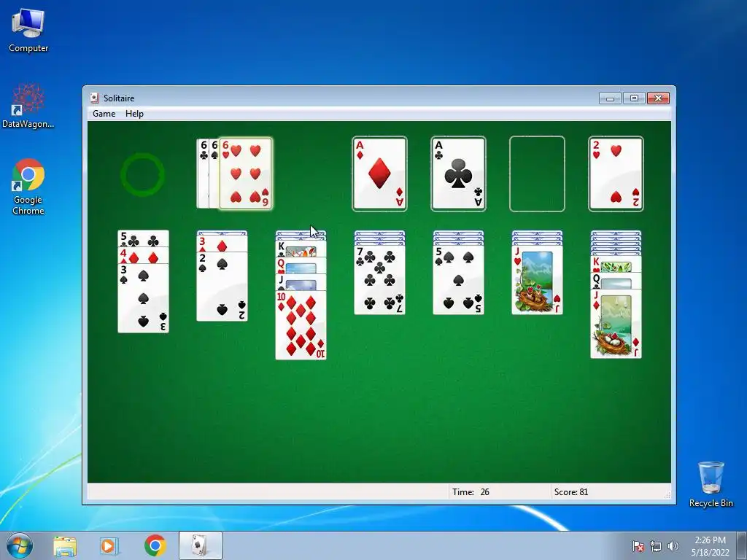Click the volume speaker tray icon
The image size is (747, 560).
(x=673, y=546)
